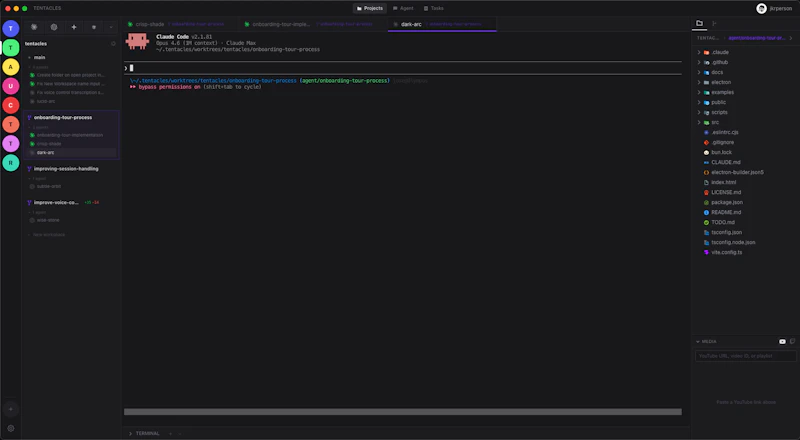This screenshot has width=800, height=440.
Task: Switch to the Projects view
Action: pyautogui.click(x=370, y=8)
